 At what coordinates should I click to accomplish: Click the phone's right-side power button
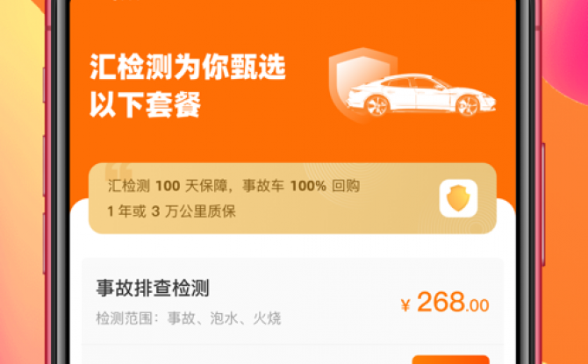[x=542, y=204]
